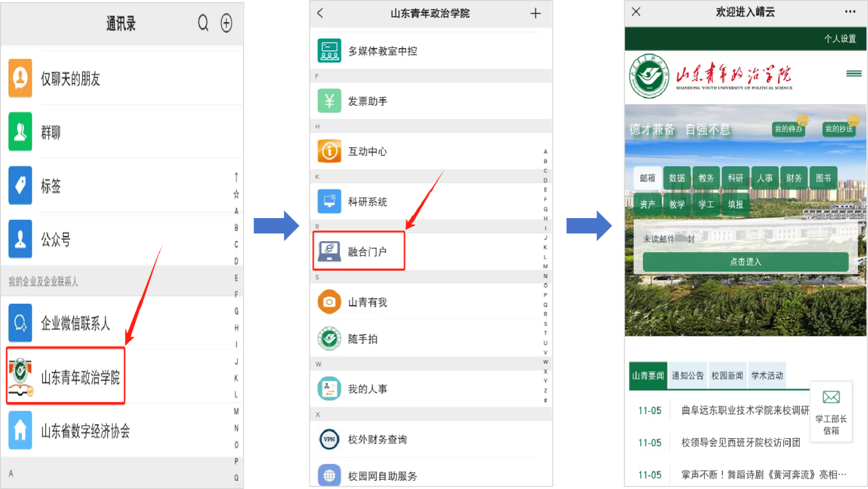This screenshot has width=868, height=489.
Task: Open 山东青年政治学院 school logo entry
Action: 66,376
